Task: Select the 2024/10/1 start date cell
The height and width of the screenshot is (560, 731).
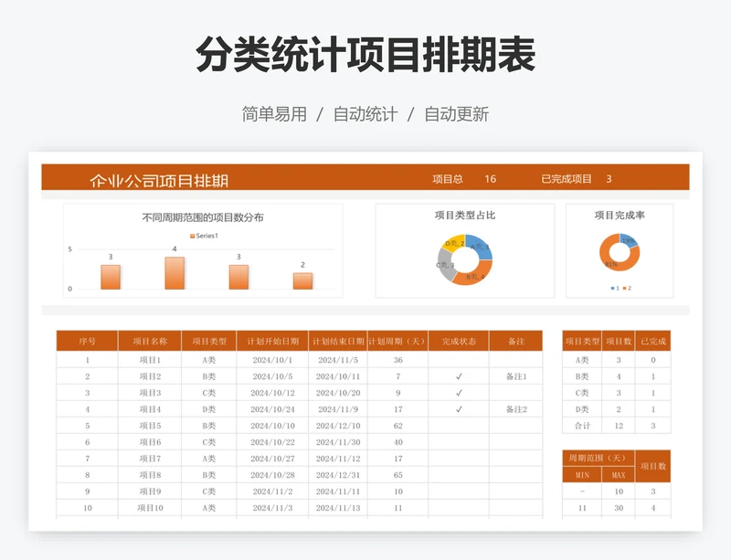Action: (272, 360)
